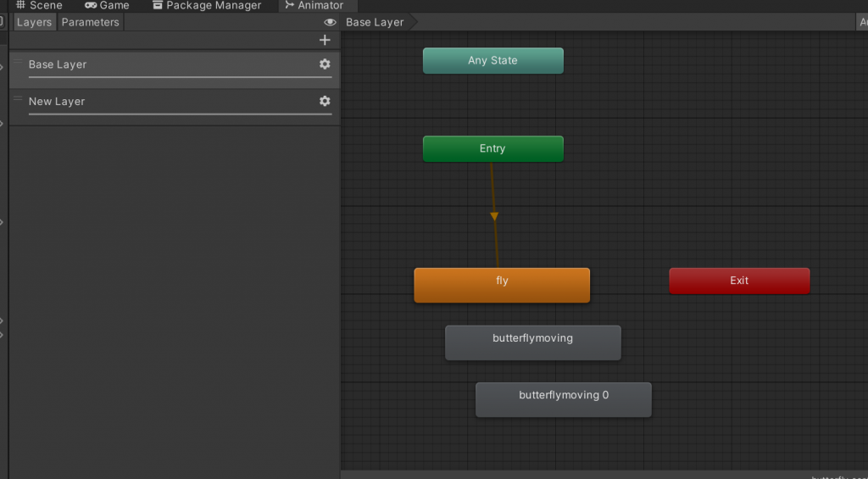Click the drag handle of New Layer

click(x=18, y=98)
